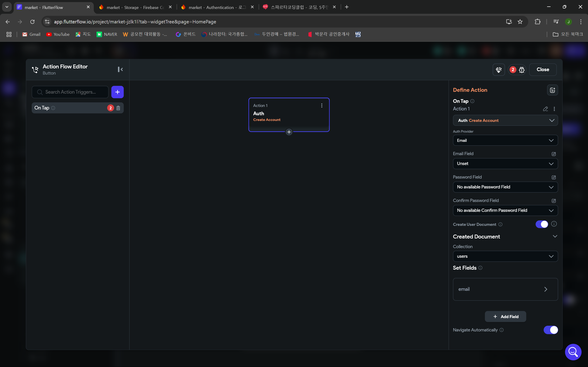Add next action below Action 1 node
This screenshot has height=367, width=588.
coord(289,132)
